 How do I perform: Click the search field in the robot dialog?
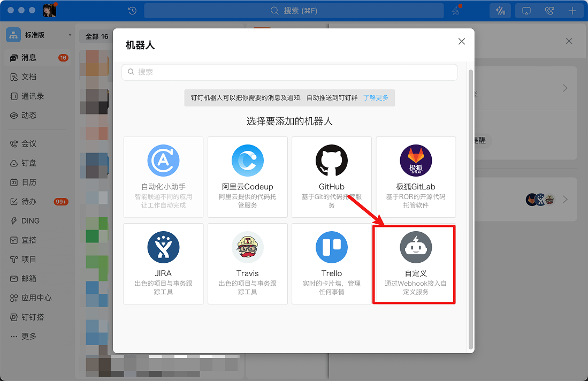click(289, 72)
